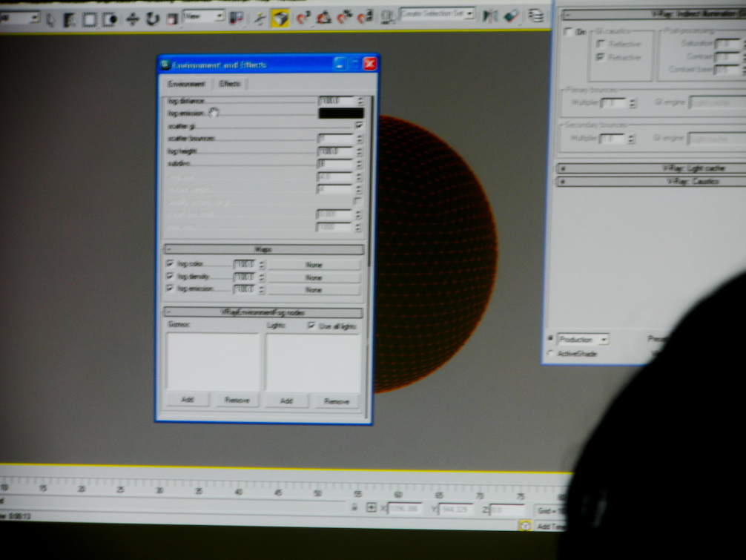Viewport: 746px width, 560px height.
Task: Click the subdivs value field
Action: click(x=335, y=164)
